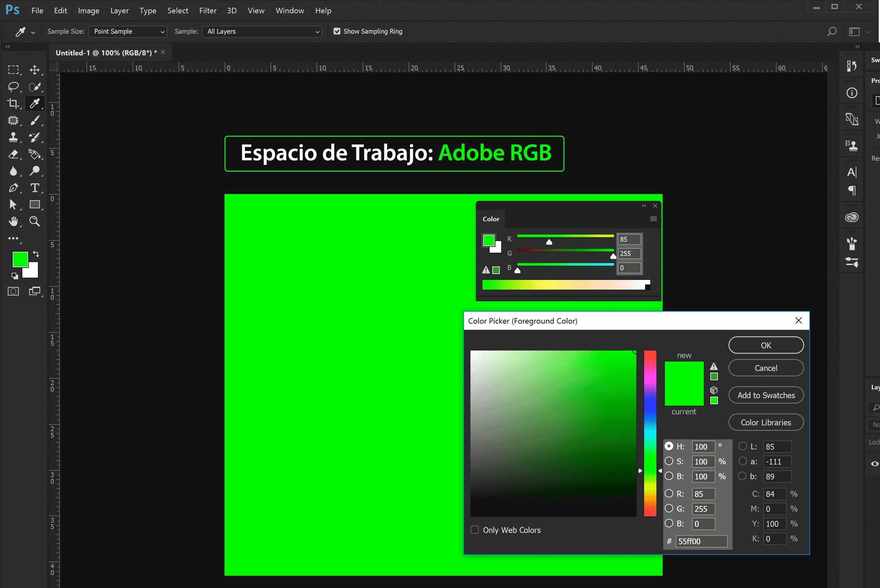Screen dimensions: 880x588
Task: Select the Eraser tool
Action: click(13, 154)
